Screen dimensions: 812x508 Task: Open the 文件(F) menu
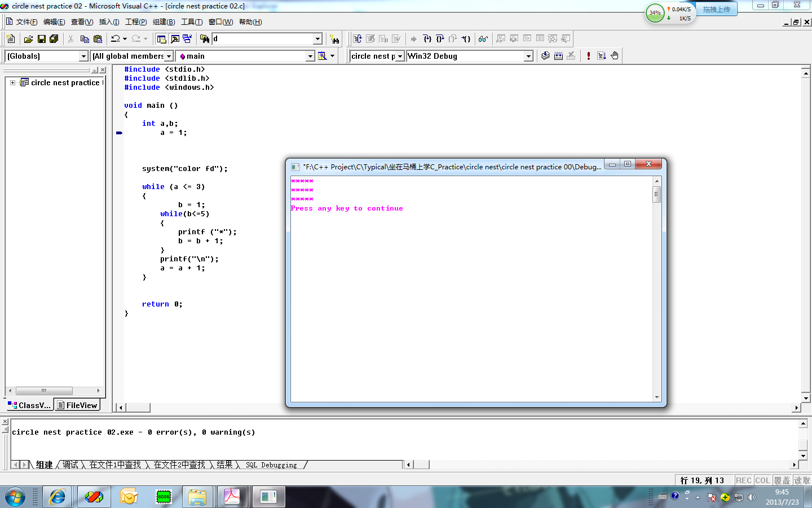click(x=27, y=22)
